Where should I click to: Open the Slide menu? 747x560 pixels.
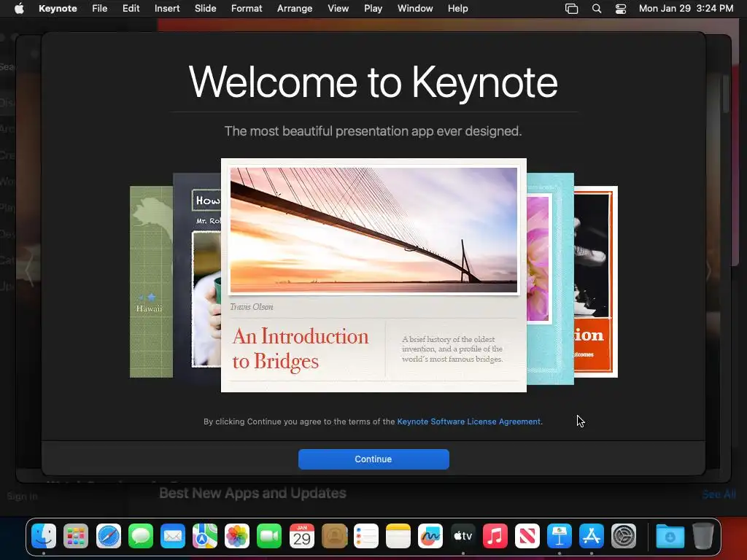pos(205,9)
